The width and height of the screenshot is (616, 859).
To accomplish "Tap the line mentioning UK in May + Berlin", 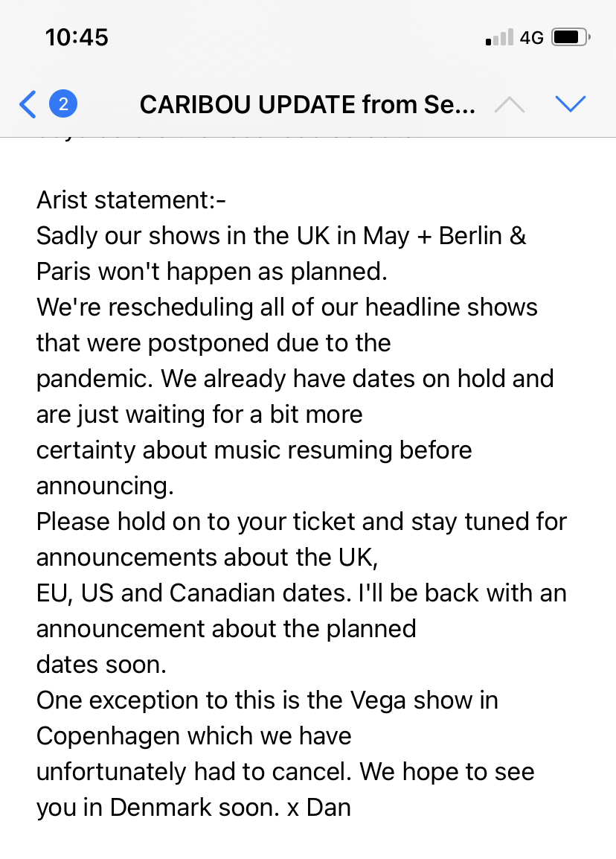I will click(281, 236).
